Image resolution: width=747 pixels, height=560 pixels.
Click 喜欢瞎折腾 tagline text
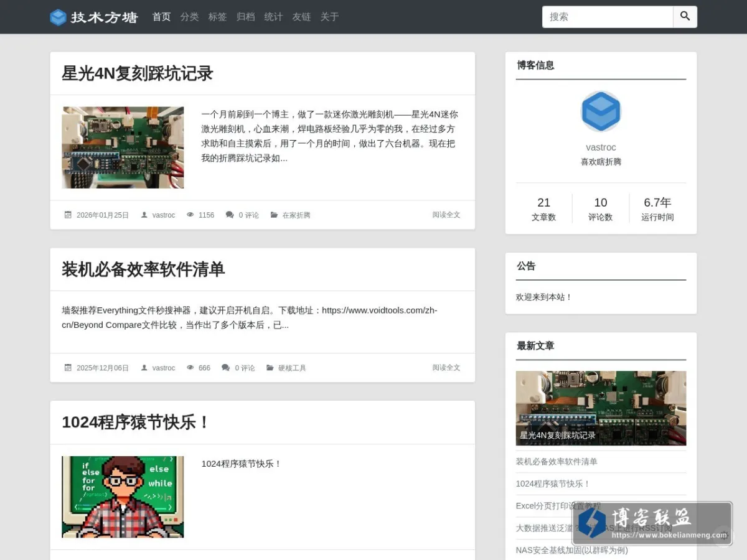(601, 162)
